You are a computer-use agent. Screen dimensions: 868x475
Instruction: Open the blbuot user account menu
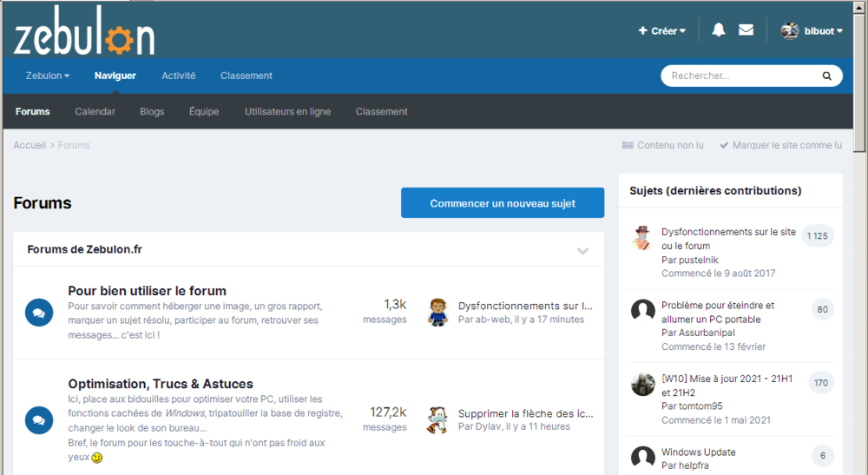point(812,31)
